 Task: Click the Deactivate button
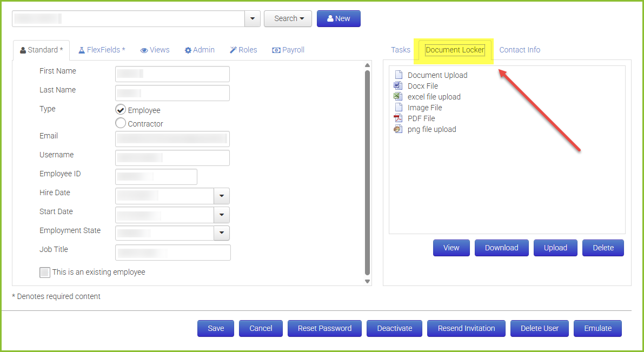(394, 328)
